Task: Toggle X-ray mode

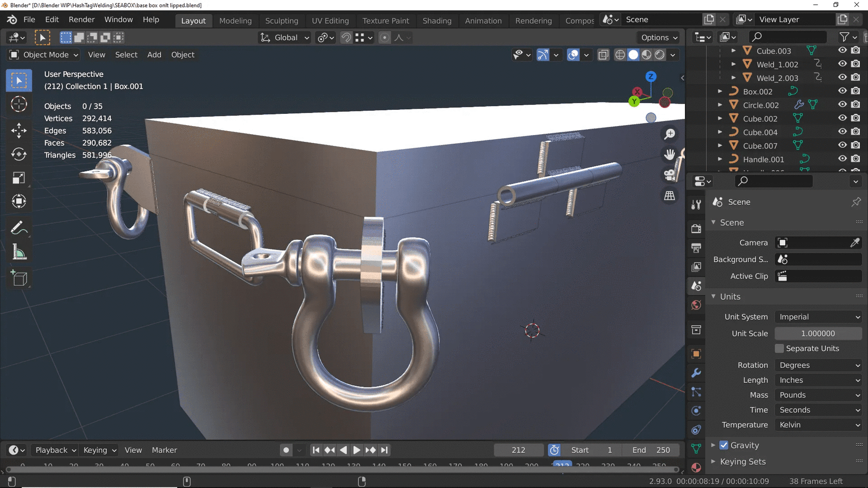Action: pyautogui.click(x=603, y=55)
